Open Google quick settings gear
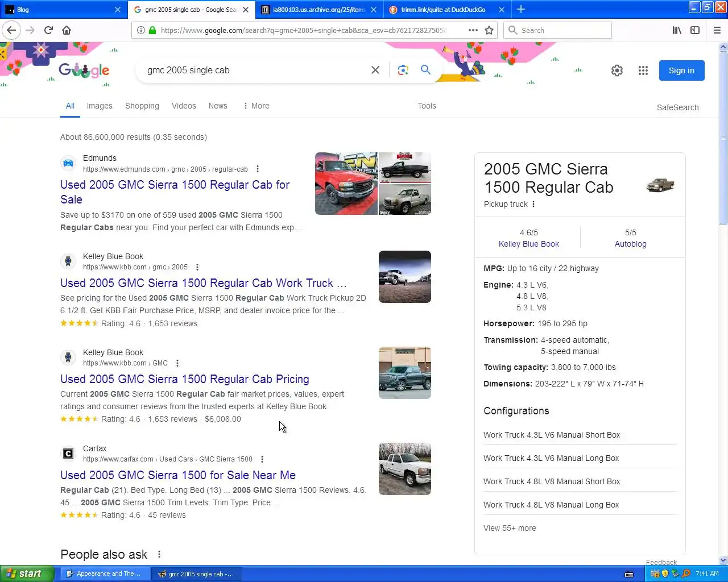This screenshot has height=582, width=728. 617,70
